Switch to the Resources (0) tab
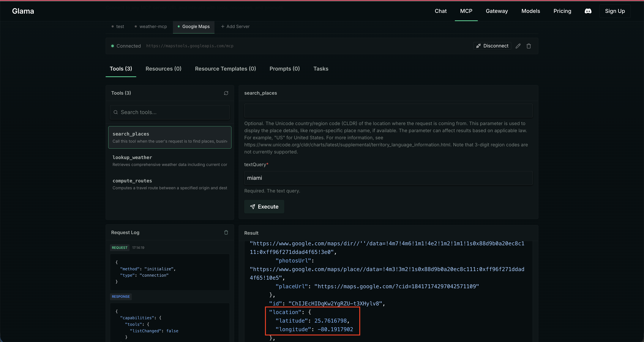This screenshot has width=644, height=342. click(163, 69)
